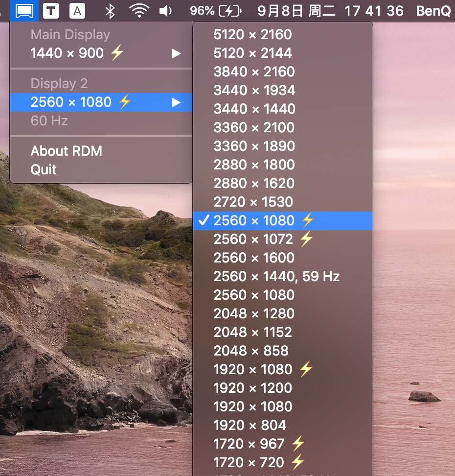Open the Wi-Fi status menu
The width and height of the screenshot is (455, 476).
point(139,11)
